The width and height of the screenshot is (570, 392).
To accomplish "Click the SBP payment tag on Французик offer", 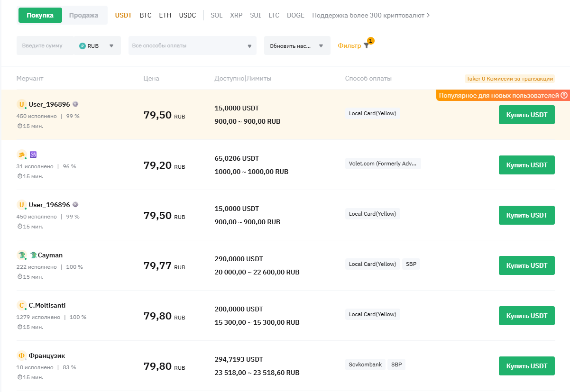I will 396,365.
